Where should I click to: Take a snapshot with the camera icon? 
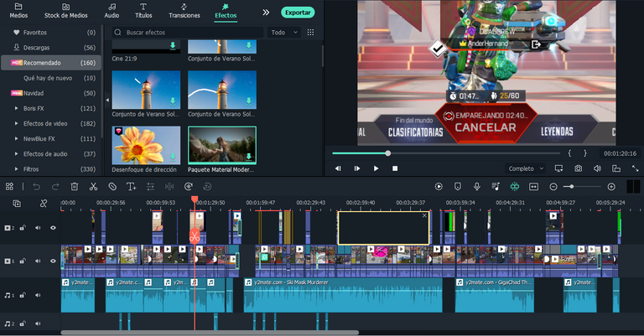pyautogui.click(x=578, y=168)
